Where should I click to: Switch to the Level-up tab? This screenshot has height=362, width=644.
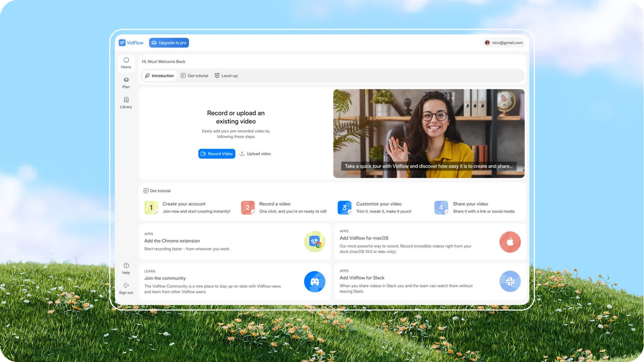(226, 75)
